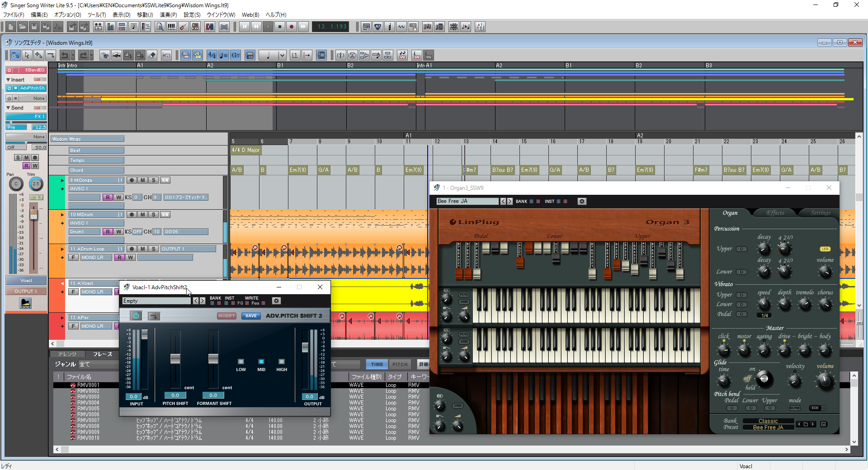Open the guitar editor icon

pos(183,27)
